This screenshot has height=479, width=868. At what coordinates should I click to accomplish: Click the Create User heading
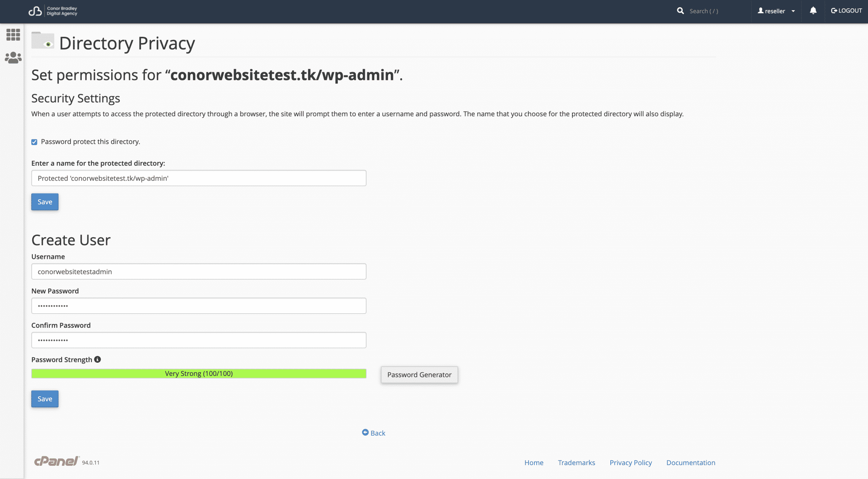(71, 240)
